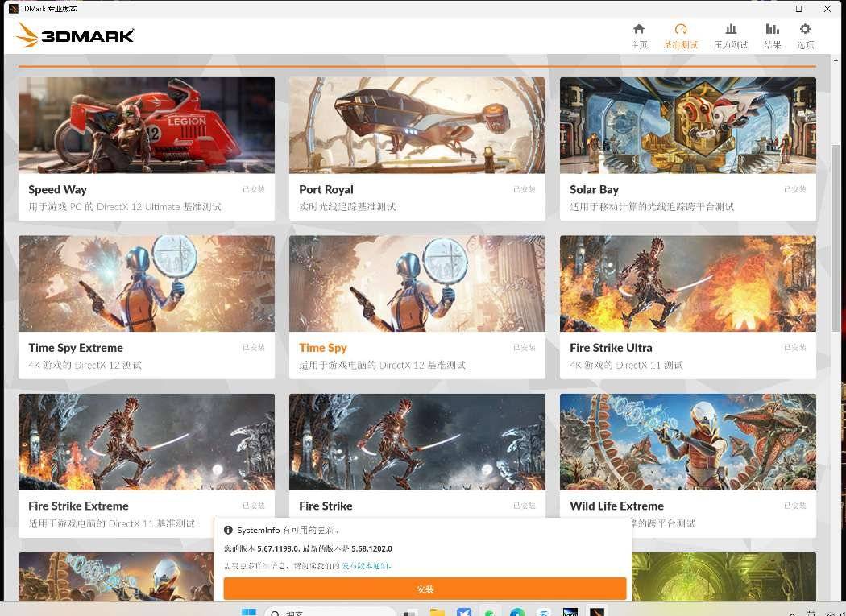Click the Speed Way DirectX 12 Ultimate description

point(125,207)
